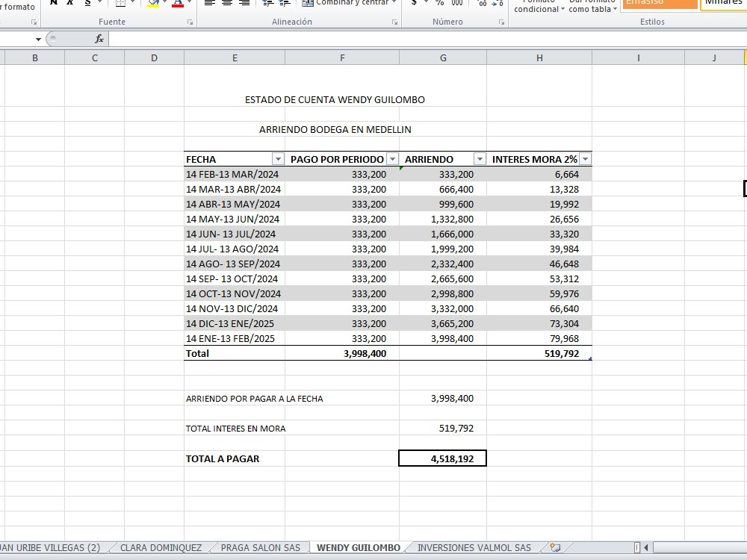Select interest value 46,648
This screenshot has height=560, width=747.
point(539,264)
